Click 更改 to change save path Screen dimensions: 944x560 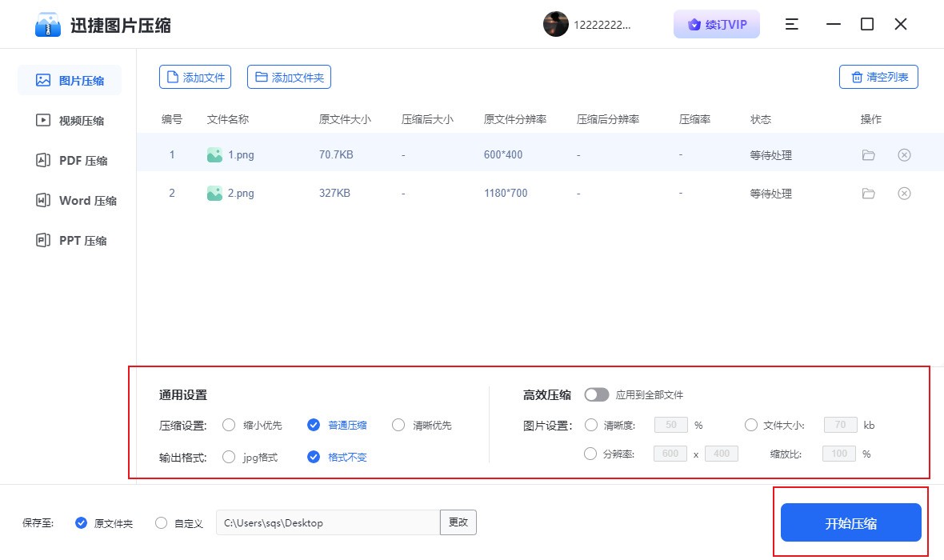pos(458,522)
